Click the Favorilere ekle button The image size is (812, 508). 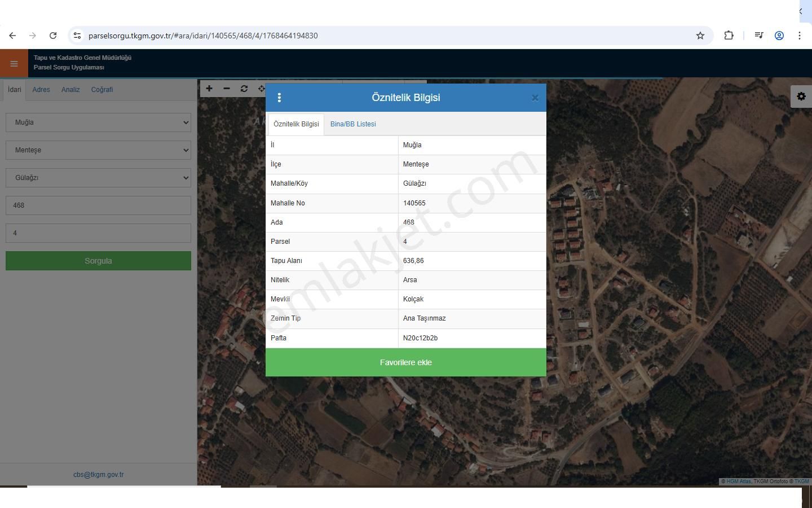point(405,362)
